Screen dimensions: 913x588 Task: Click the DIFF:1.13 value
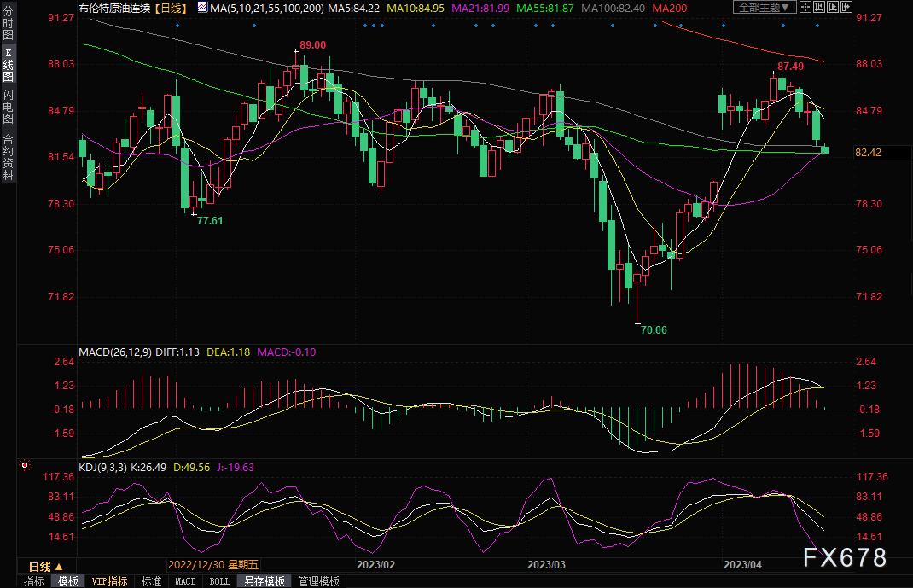[177, 352]
